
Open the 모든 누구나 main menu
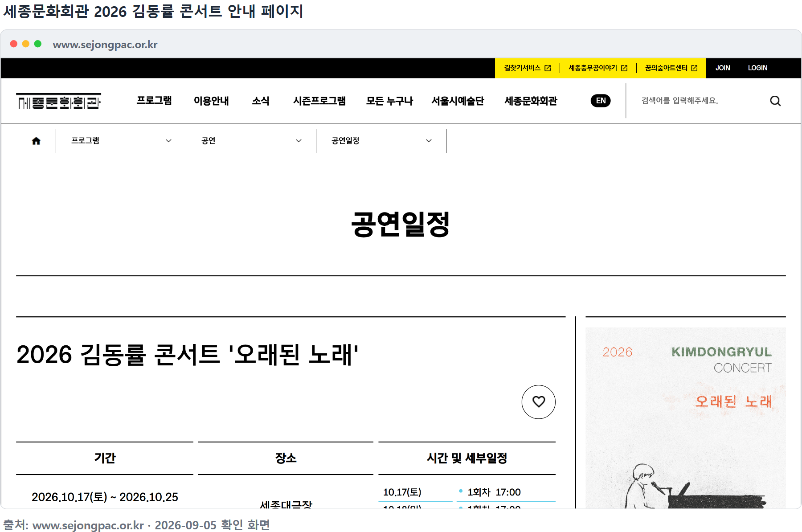coord(389,101)
